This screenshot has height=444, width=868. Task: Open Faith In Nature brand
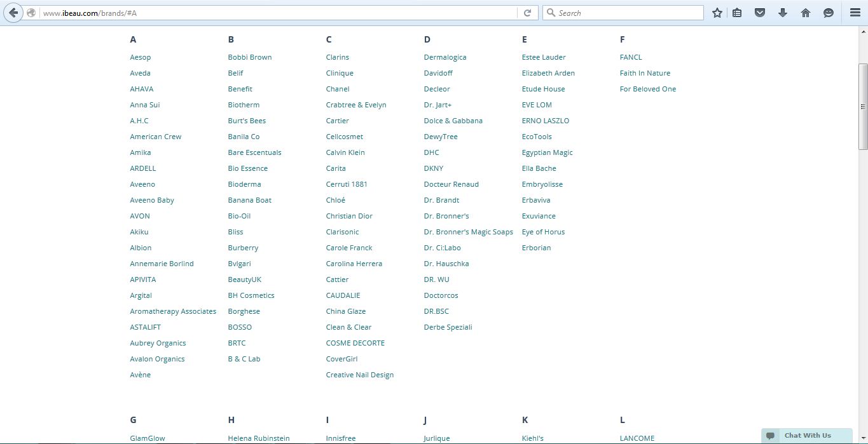click(x=645, y=73)
